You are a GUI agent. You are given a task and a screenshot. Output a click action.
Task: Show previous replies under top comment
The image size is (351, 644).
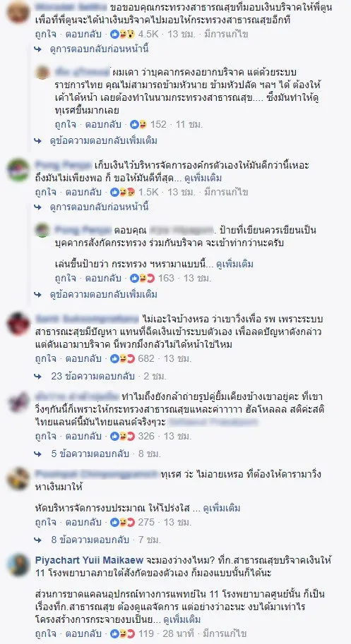click(x=99, y=49)
